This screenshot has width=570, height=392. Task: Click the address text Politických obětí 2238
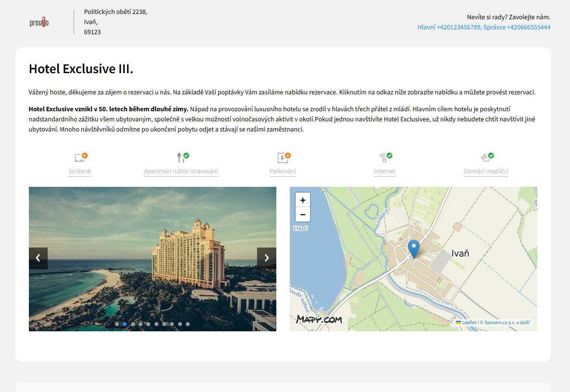click(116, 12)
